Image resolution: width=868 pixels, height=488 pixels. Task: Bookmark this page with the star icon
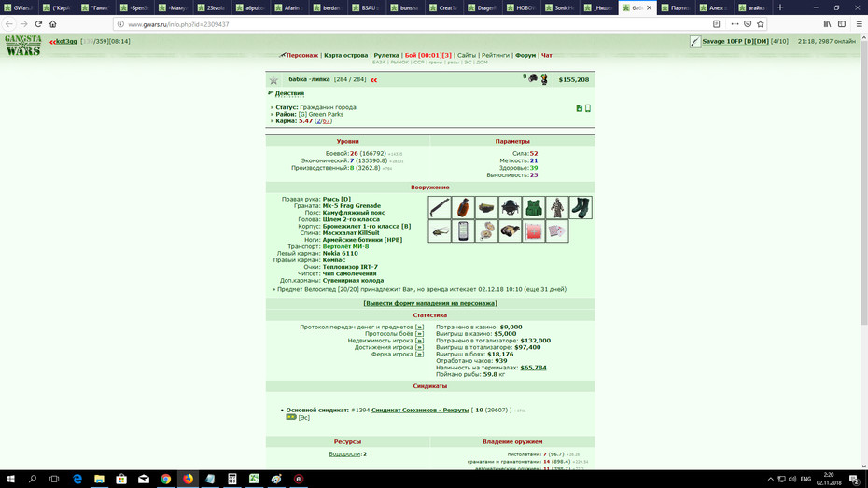coord(760,23)
